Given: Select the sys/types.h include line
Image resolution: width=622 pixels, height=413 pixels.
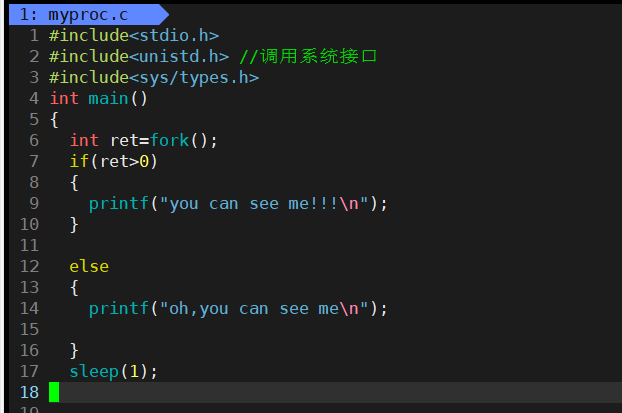Looking at the screenshot, I should tap(154, 77).
